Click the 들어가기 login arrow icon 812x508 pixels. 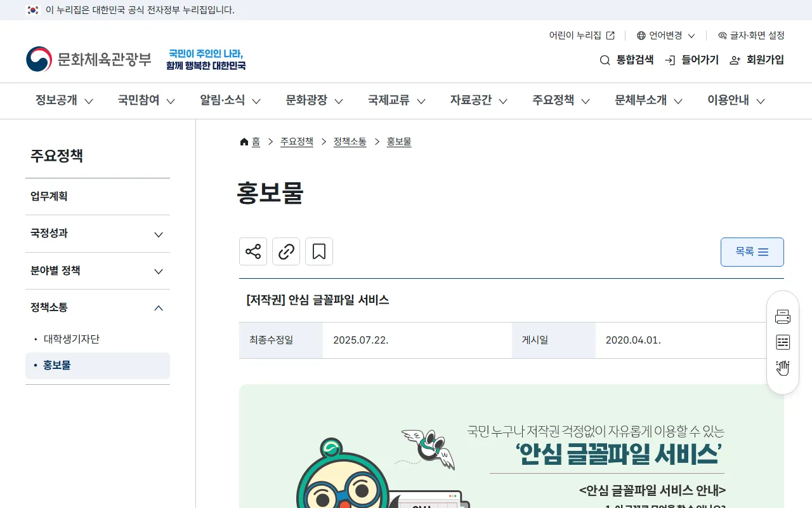(670, 60)
